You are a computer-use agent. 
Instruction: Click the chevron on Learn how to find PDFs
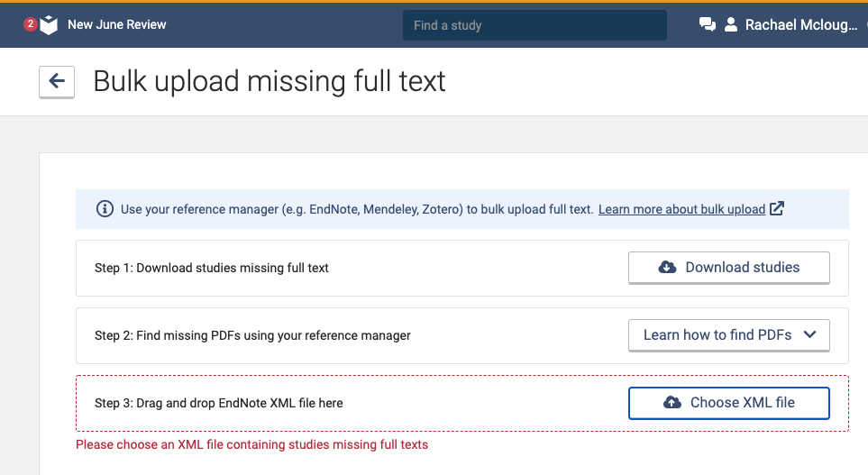pyautogui.click(x=809, y=334)
